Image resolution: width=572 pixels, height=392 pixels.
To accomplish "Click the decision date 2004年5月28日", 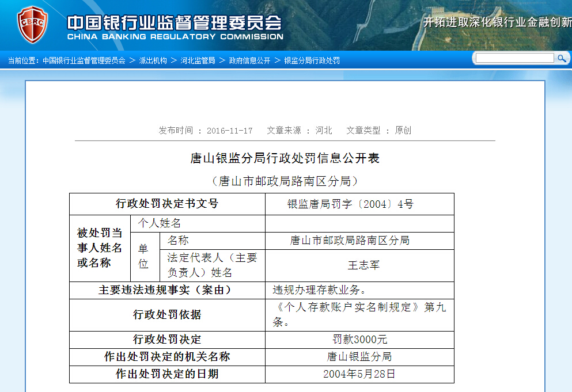I will (359, 374).
